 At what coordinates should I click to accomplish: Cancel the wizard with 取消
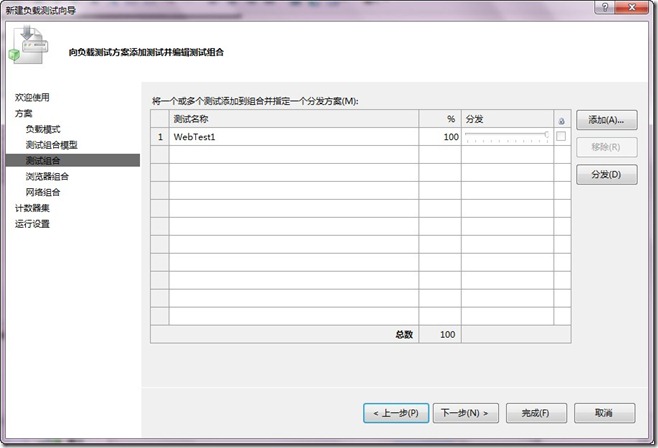pyautogui.click(x=604, y=413)
